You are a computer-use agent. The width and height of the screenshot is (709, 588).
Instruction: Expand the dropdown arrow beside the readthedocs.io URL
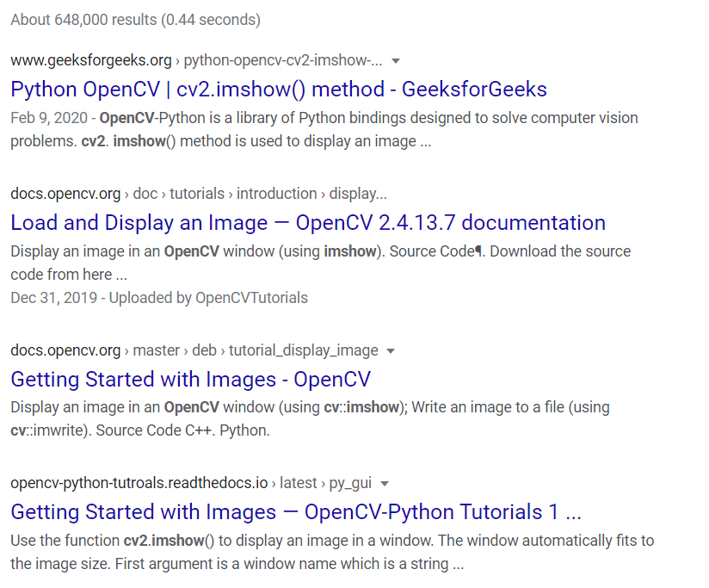point(383,483)
